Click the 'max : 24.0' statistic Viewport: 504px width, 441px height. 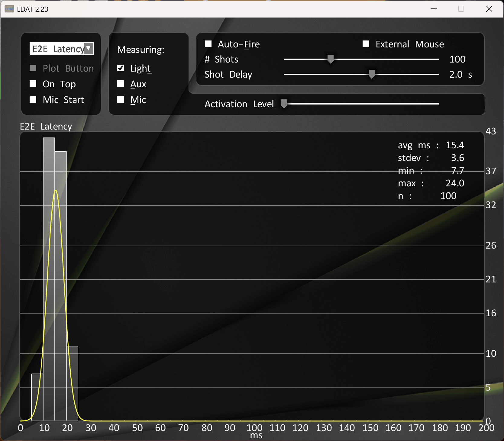pos(431,183)
